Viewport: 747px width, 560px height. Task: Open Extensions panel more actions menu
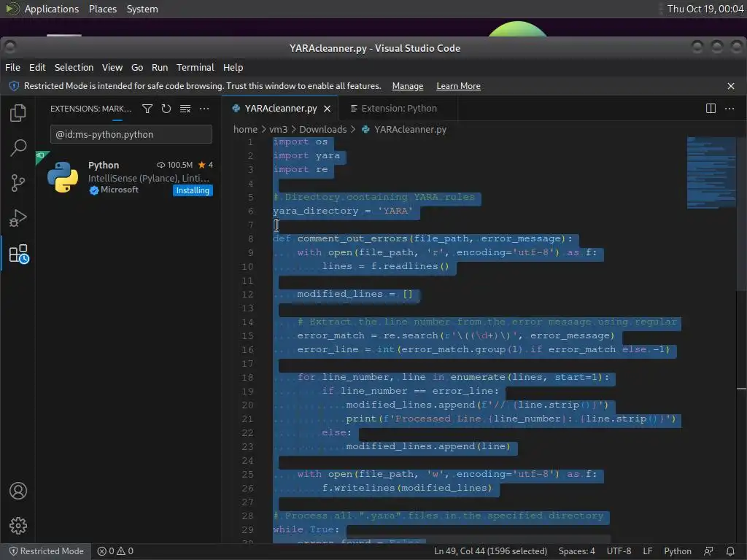pyautogui.click(x=204, y=109)
